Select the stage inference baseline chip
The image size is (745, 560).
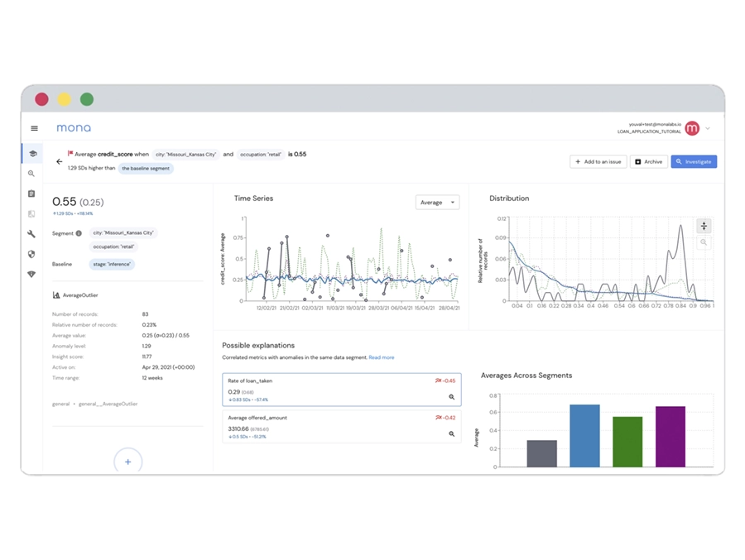[x=112, y=264]
